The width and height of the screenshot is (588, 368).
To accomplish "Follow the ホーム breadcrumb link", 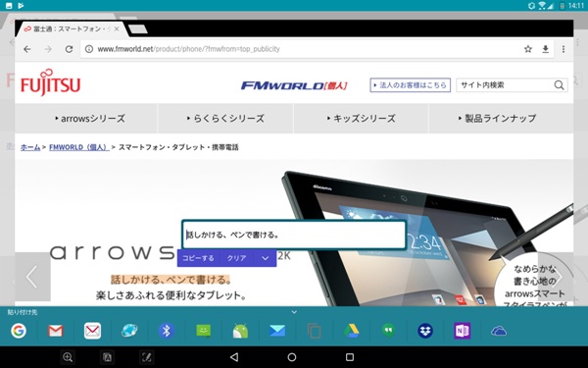I will 30,147.
